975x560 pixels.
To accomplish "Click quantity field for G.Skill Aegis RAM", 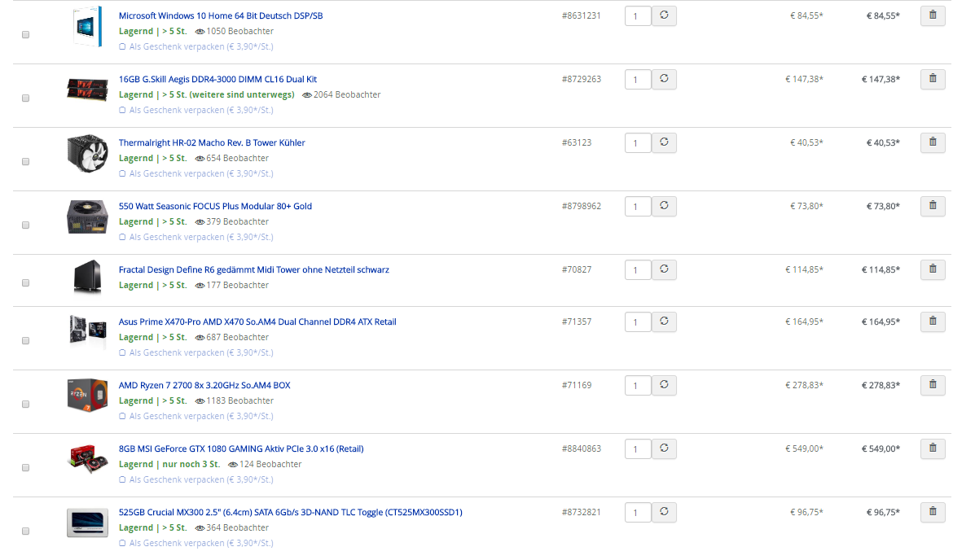I will [x=637, y=80].
